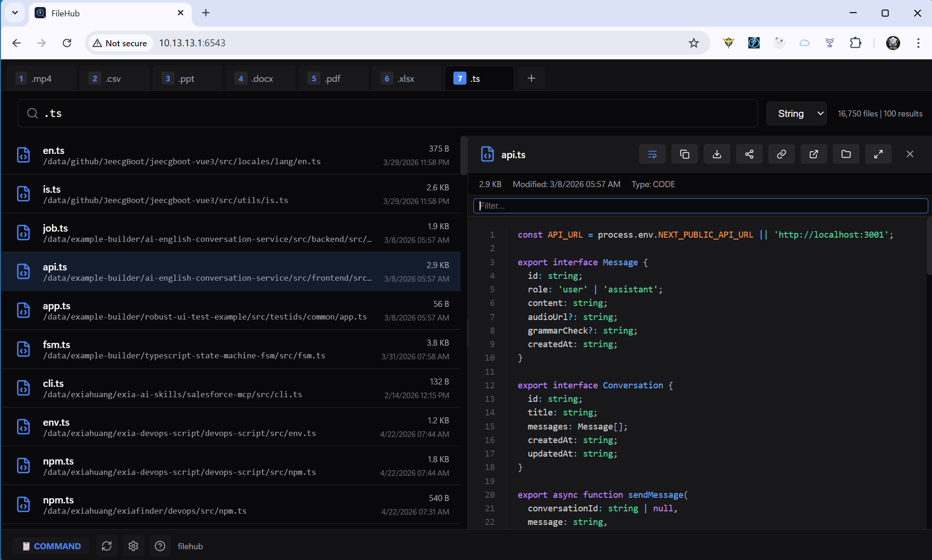932x560 pixels.
Task: Click the share icon in preview header
Action: (x=749, y=154)
